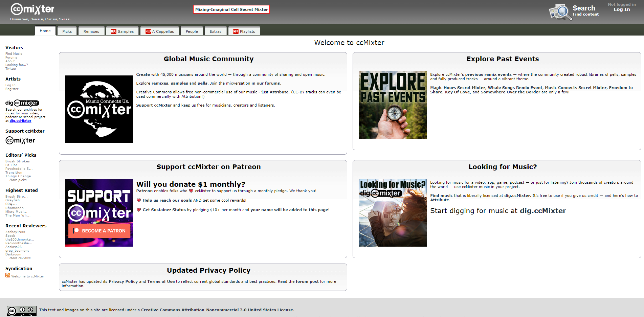
Task: Click Looking for Music telescope image
Action: (x=393, y=213)
